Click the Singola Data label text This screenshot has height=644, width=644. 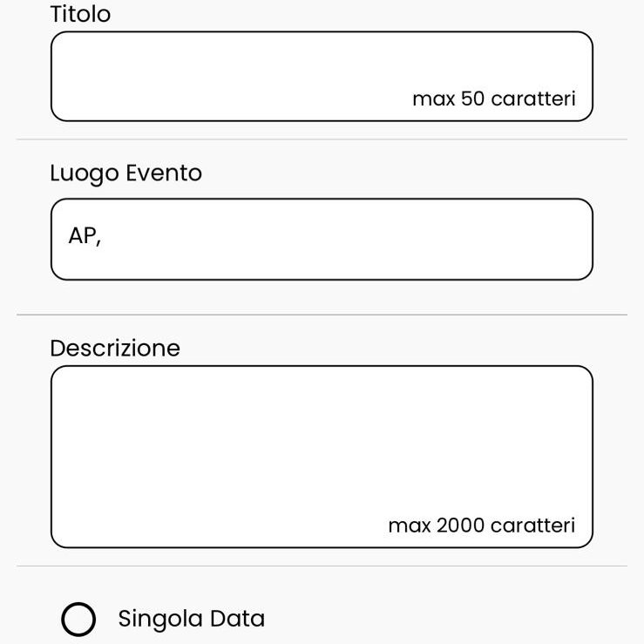[x=192, y=619]
